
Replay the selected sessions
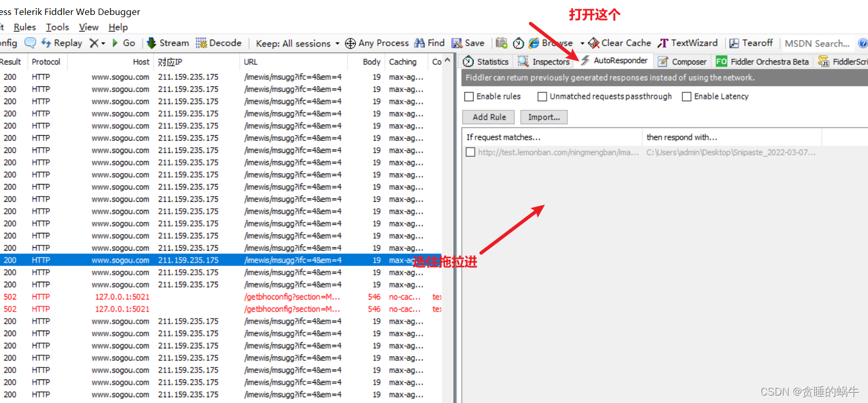pos(62,43)
